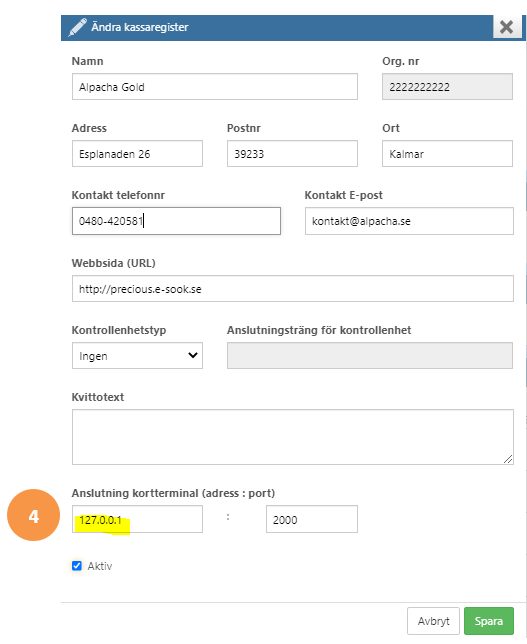
Task: Click the Namn field containing Alpacha Gold
Action: pyautogui.click(x=215, y=87)
